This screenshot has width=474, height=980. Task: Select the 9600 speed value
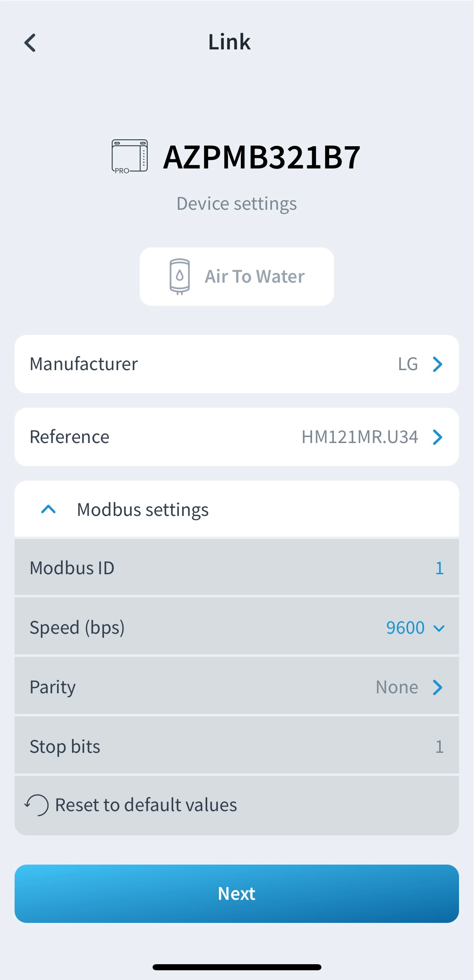[x=405, y=628]
